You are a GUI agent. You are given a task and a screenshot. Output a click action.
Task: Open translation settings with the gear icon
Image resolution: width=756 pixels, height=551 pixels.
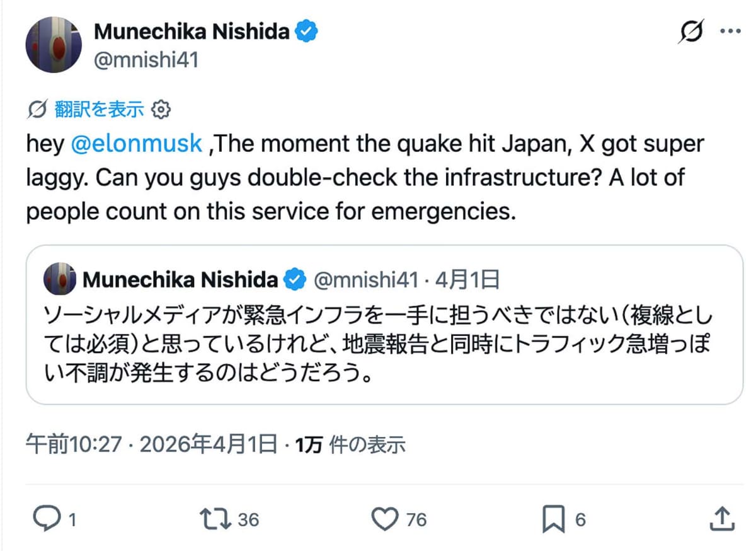click(x=161, y=108)
